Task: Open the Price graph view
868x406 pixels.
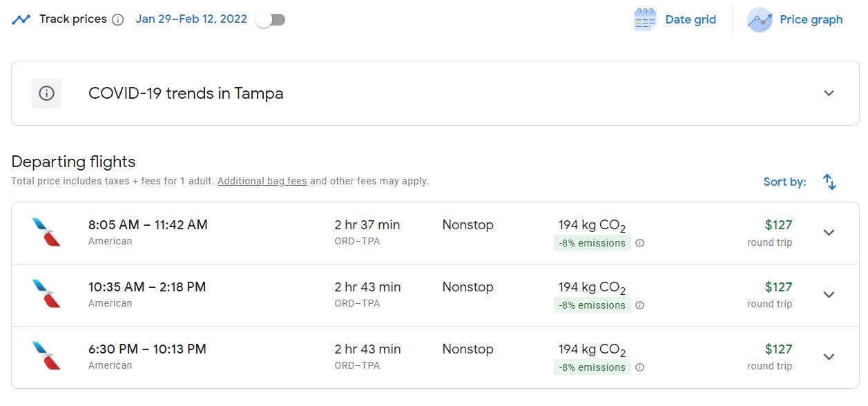Action: point(811,19)
